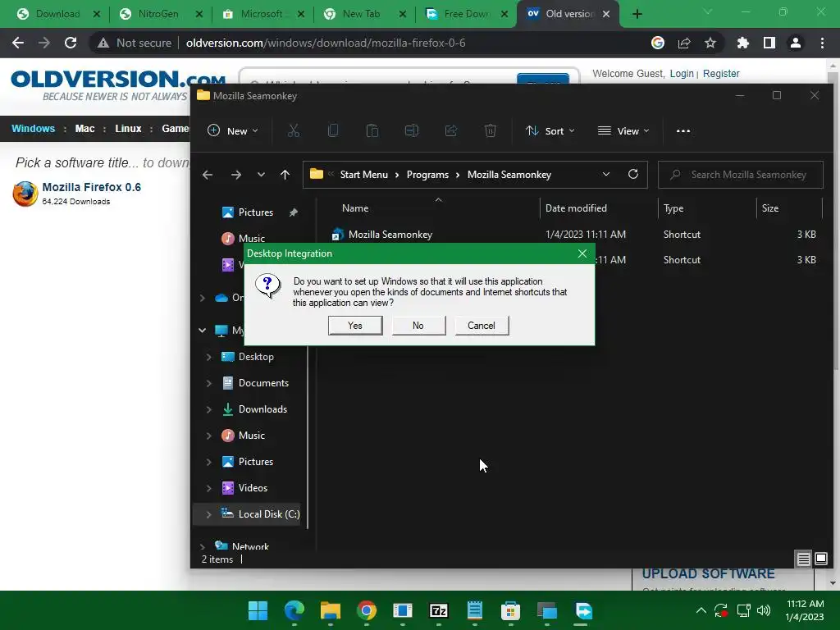Click the Register link on oldversion.com
The image size is (840, 630).
[x=721, y=73]
